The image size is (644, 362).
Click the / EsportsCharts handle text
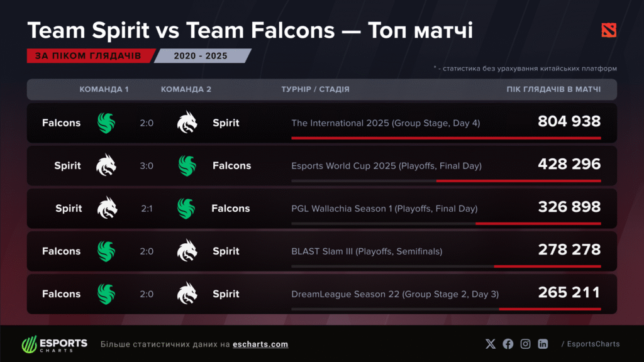(x=590, y=344)
